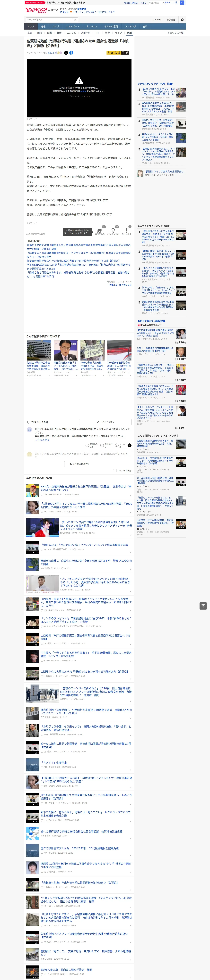Click the コメントを書く button
The image size is (210, 980).
[105, 422]
